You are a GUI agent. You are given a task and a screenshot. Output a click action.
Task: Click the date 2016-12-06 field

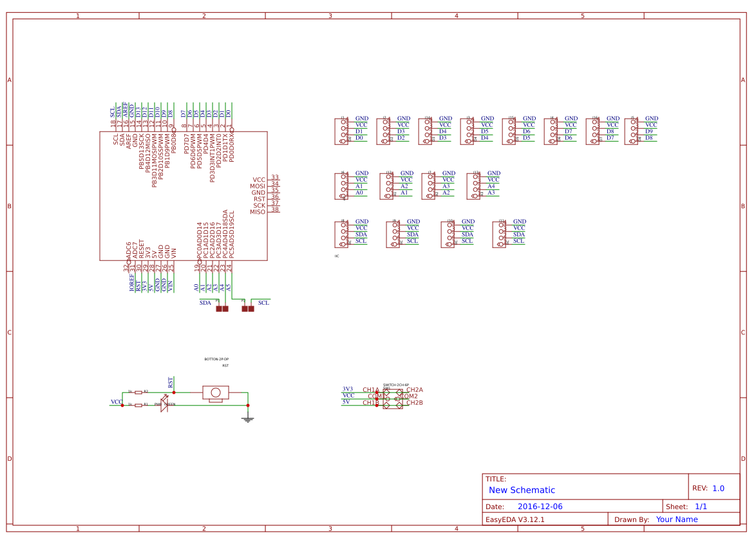pos(540,506)
